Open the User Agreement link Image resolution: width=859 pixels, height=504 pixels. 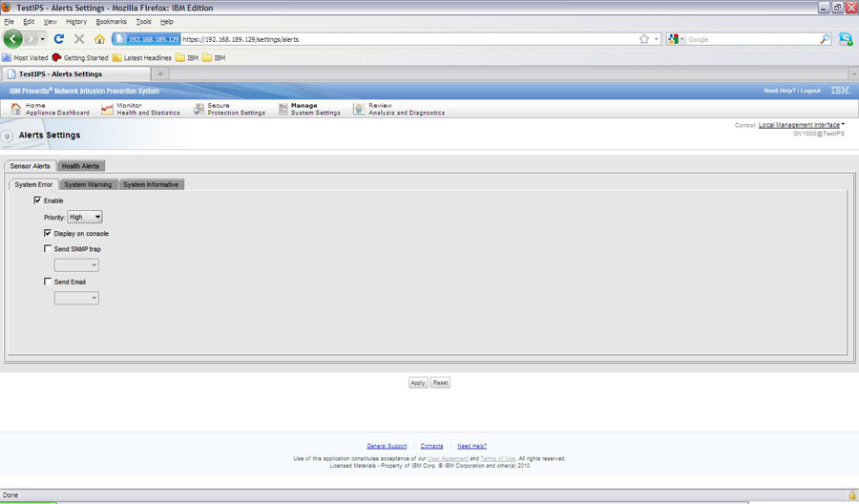(448, 458)
